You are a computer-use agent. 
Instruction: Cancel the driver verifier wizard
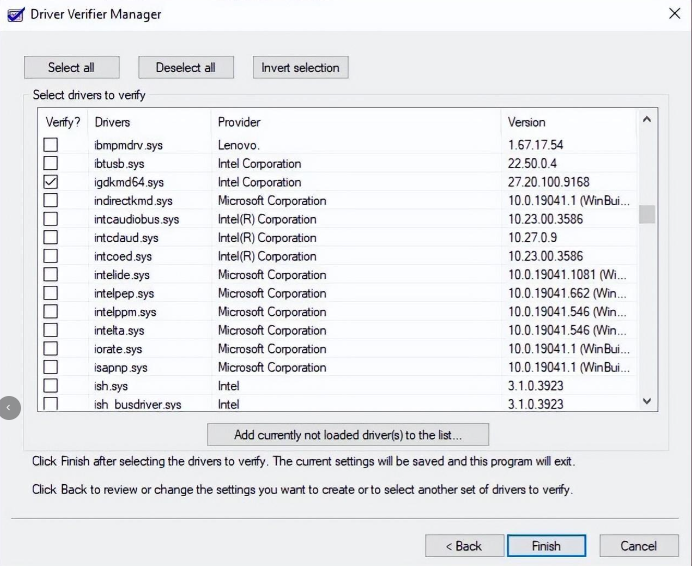[639, 546]
